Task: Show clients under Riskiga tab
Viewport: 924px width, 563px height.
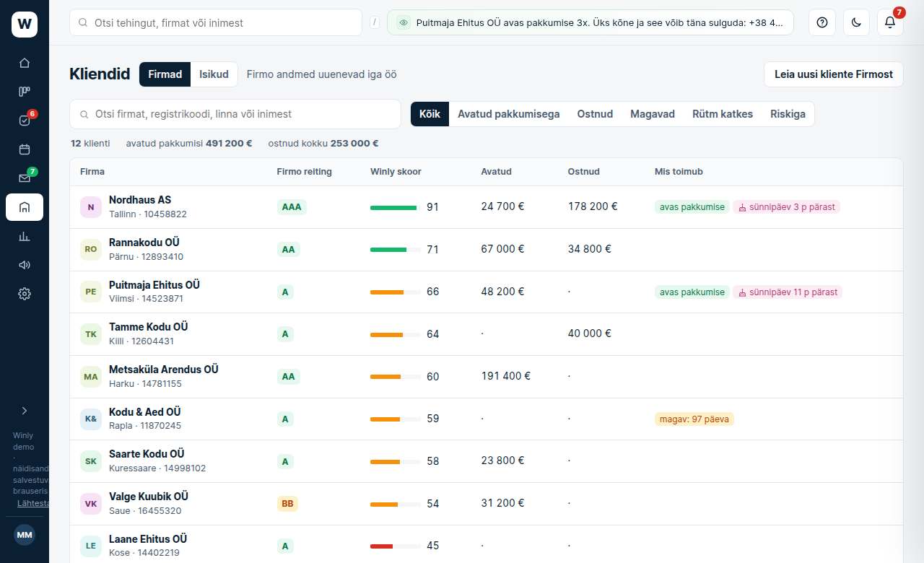Action: pos(788,114)
